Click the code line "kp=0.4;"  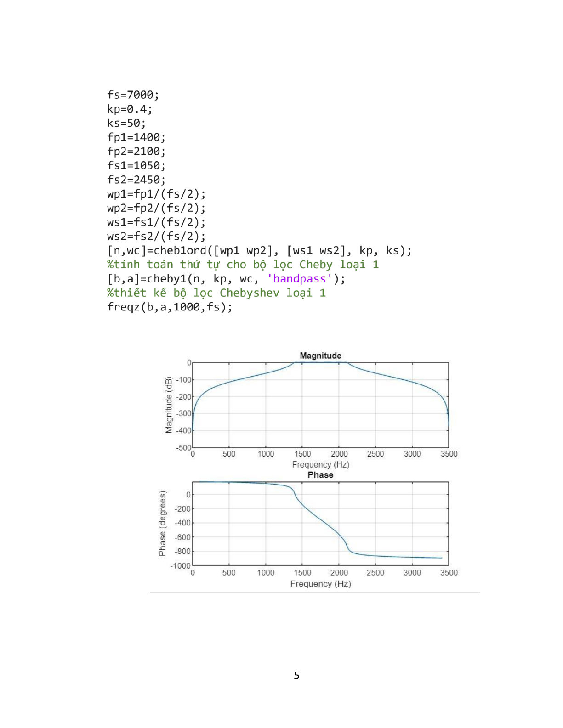130,109
